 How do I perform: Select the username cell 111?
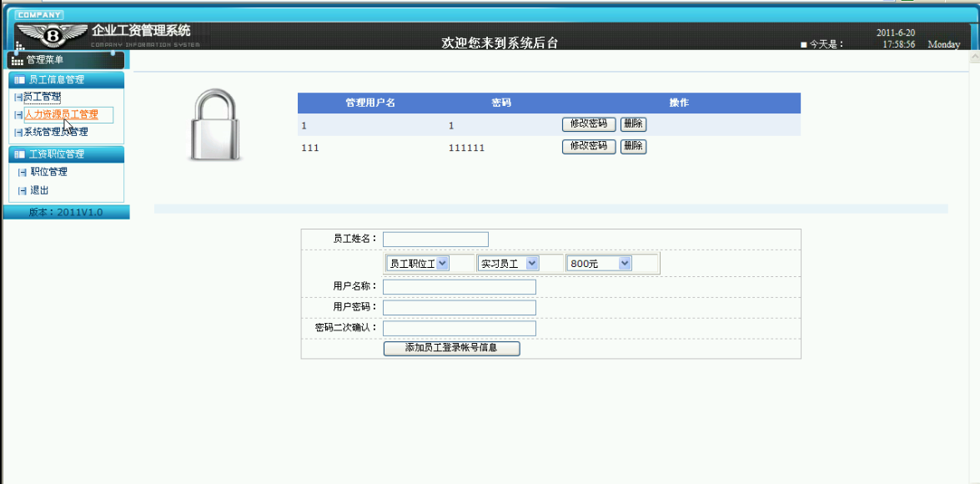[310, 148]
